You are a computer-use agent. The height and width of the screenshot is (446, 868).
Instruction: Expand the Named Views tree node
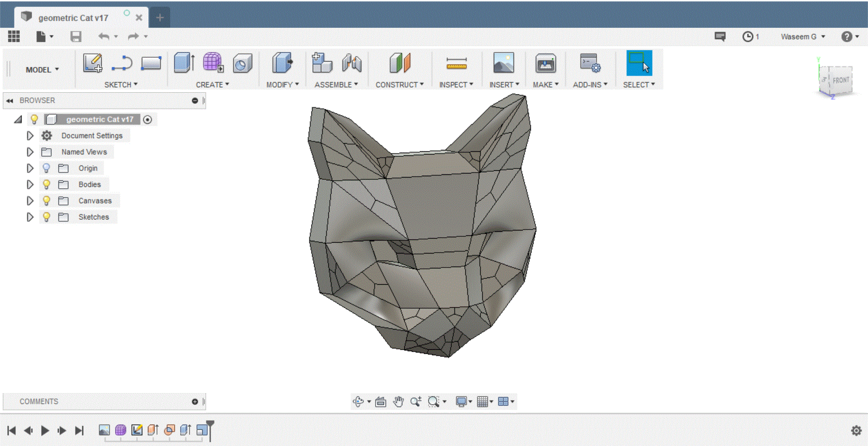click(x=30, y=152)
